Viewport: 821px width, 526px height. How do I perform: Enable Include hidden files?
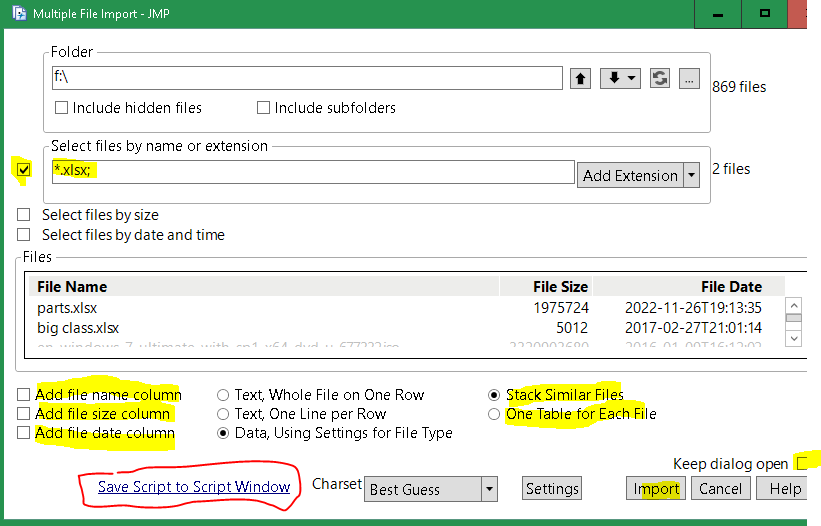click(x=62, y=108)
